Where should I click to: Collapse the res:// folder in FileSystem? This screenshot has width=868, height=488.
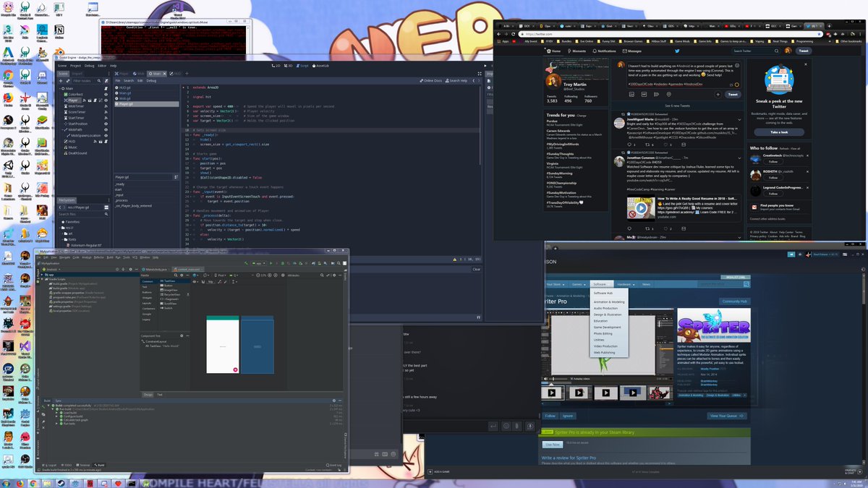click(61, 227)
